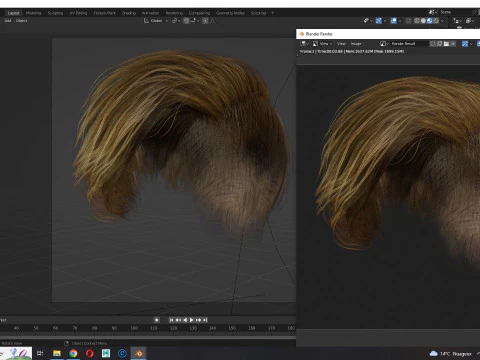Open Windows Task View from taskbar

point(40,353)
